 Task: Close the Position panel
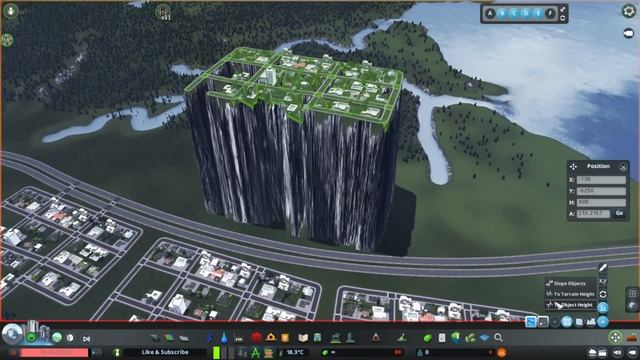[x=622, y=167]
